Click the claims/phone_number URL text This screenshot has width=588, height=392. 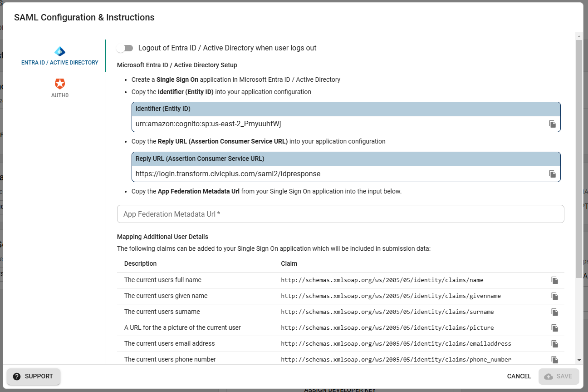coord(396,360)
